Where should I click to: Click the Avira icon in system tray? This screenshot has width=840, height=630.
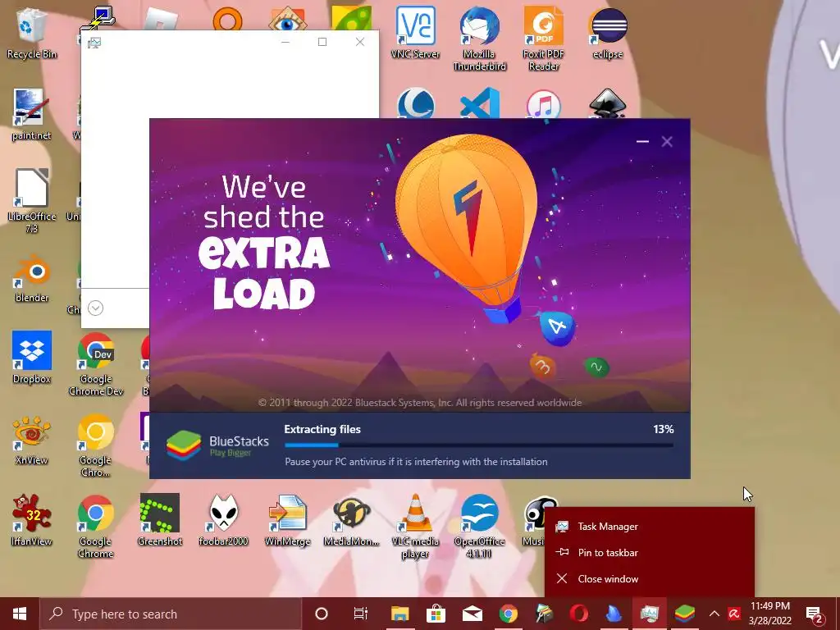click(734, 614)
